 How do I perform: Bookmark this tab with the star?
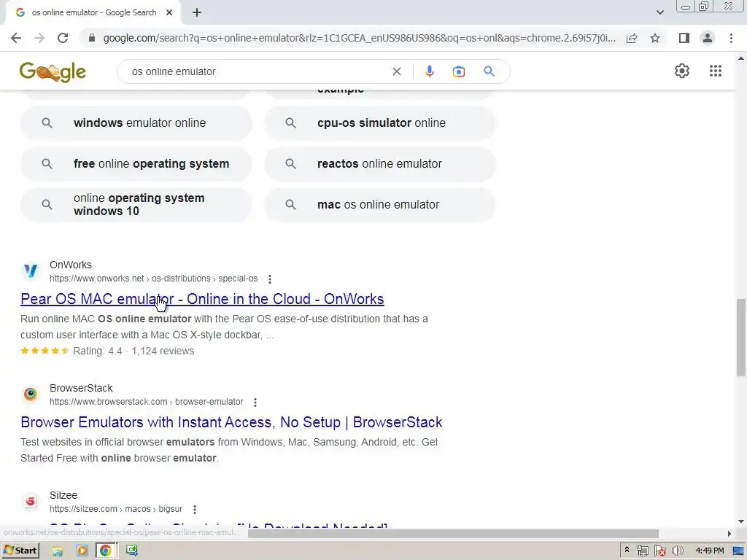point(655,38)
